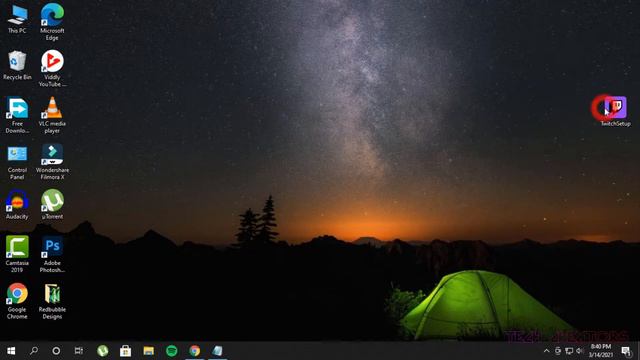Expand the hidden system tray icons chevron
The width and height of the screenshot is (640, 360).
pyautogui.click(x=547, y=351)
